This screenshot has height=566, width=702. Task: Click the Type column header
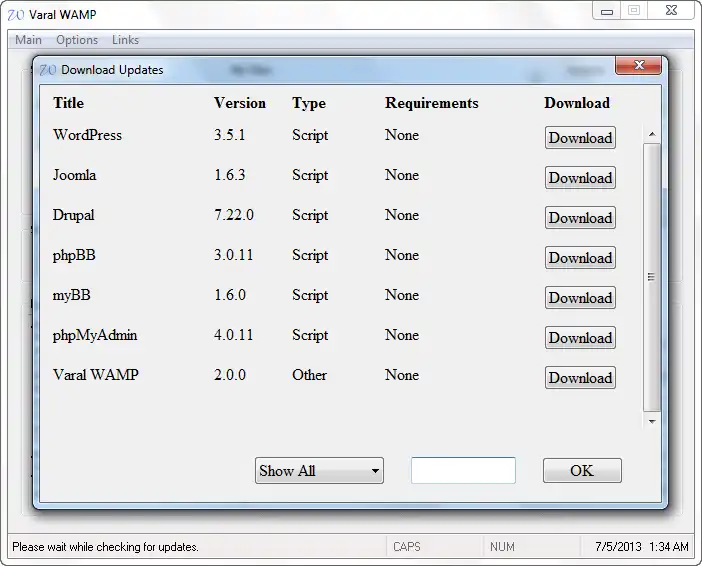click(x=309, y=103)
